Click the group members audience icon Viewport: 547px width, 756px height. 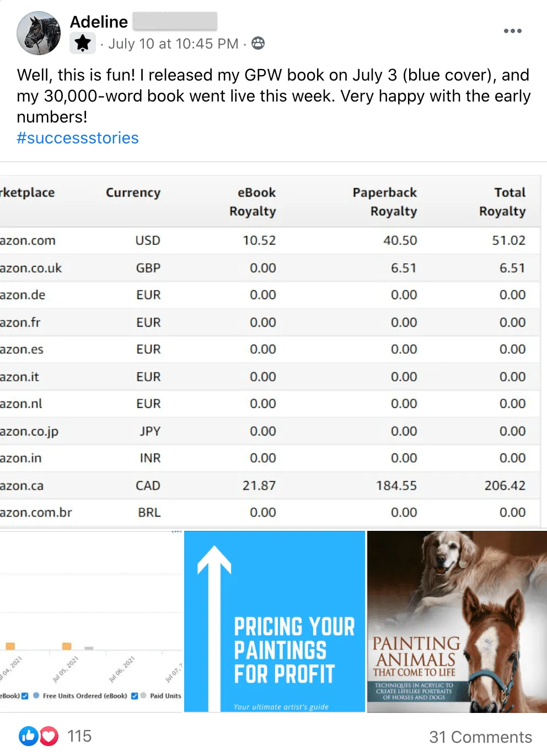tap(258, 43)
